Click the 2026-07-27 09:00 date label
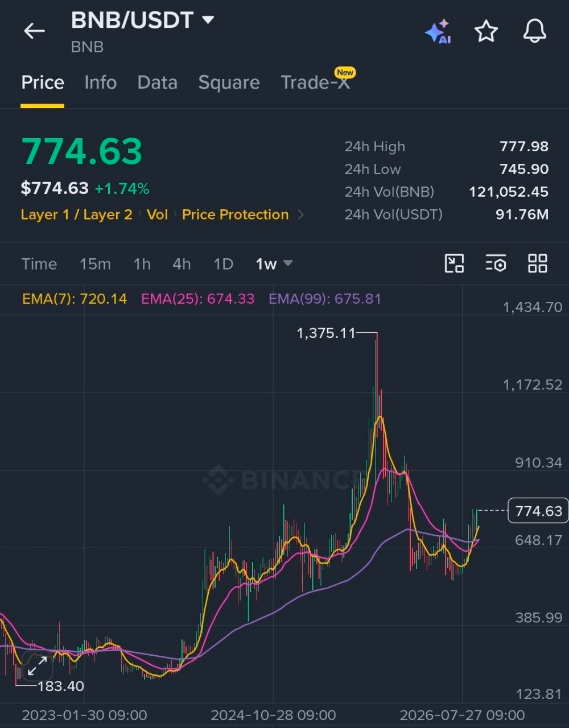 462,715
